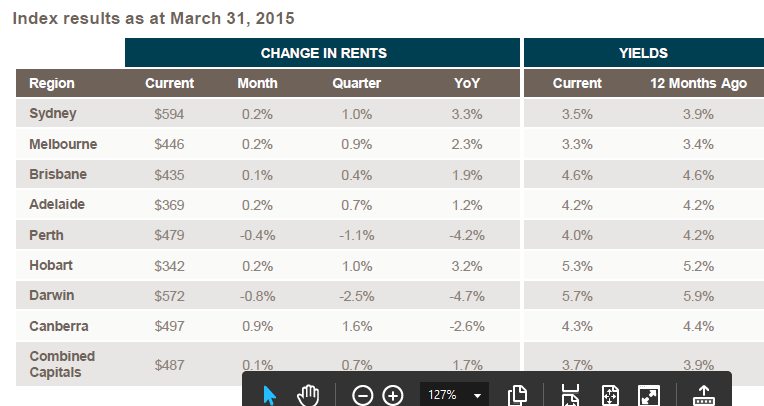
Task: Click the rightmost toolbar upload icon
Action: tap(704, 395)
